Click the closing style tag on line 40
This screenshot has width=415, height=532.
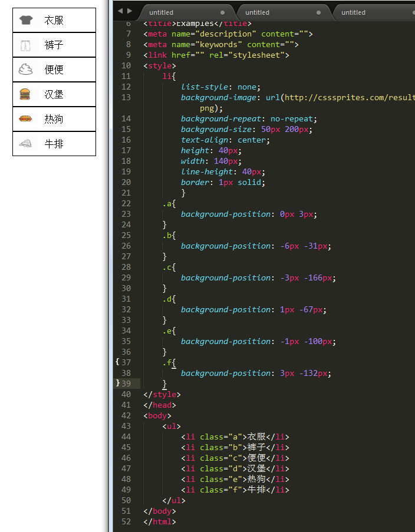(x=162, y=394)
